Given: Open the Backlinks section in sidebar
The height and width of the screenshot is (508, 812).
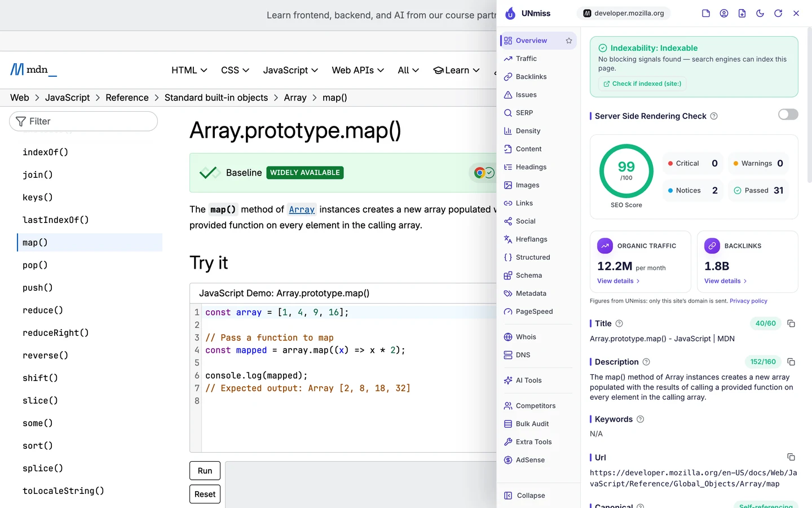Looking at the screenshot, I should click(538, 77).
